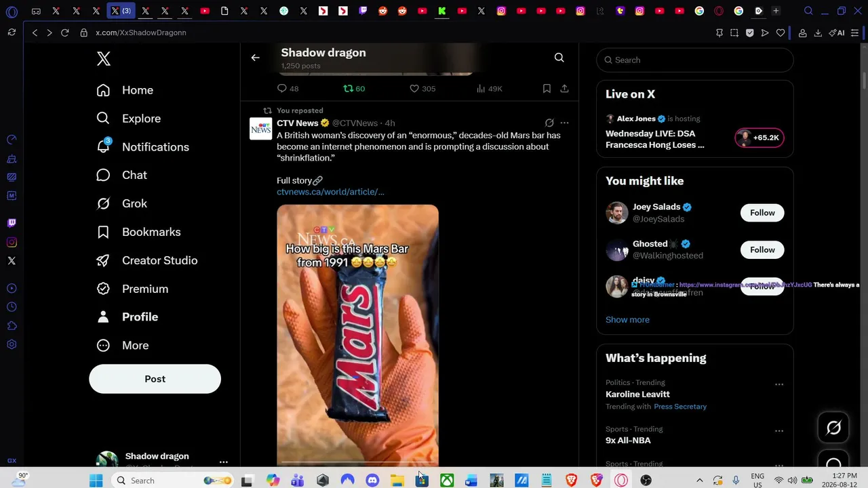The width and height of the screenshot is (868, 488).
Task: Switch to the active X (3) browser tab
Action: [121, 11]
